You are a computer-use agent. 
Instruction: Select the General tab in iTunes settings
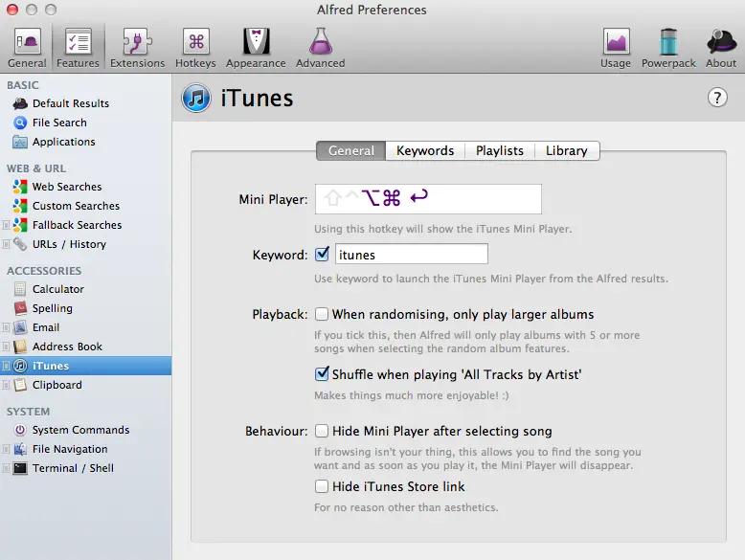tap(351, 150)
